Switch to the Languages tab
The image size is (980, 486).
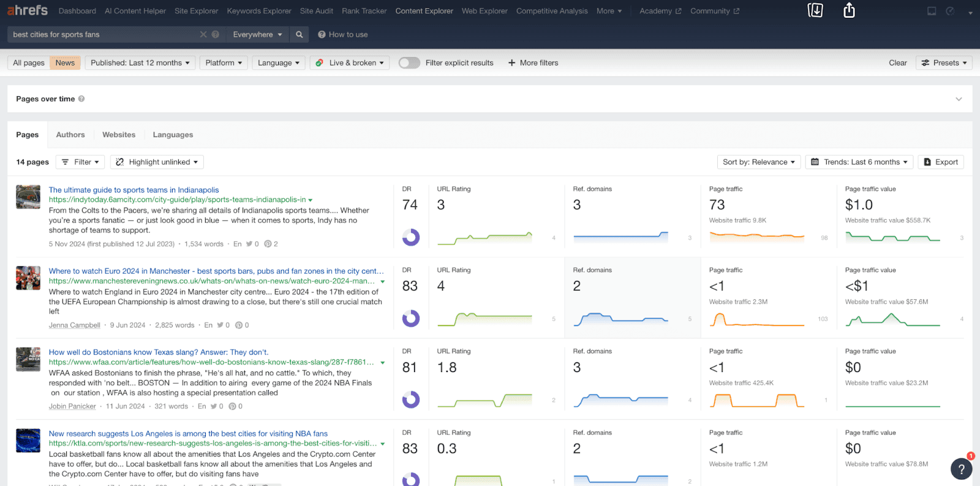click(173, 135)
